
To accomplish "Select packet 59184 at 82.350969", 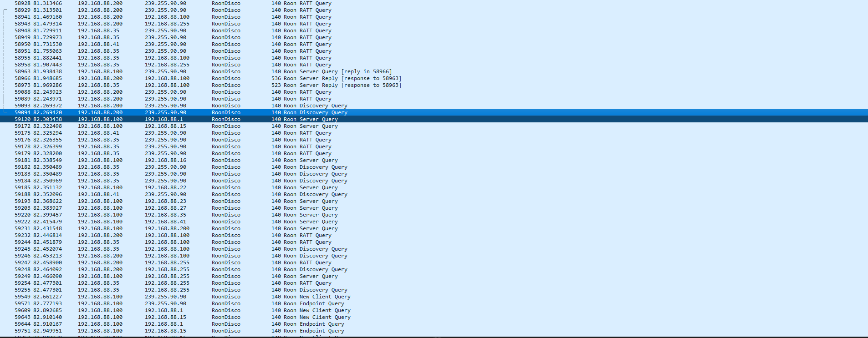I will coord(434,181).
